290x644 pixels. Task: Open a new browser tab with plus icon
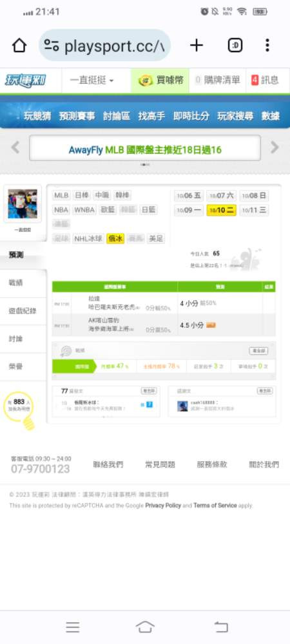(197, 45)
